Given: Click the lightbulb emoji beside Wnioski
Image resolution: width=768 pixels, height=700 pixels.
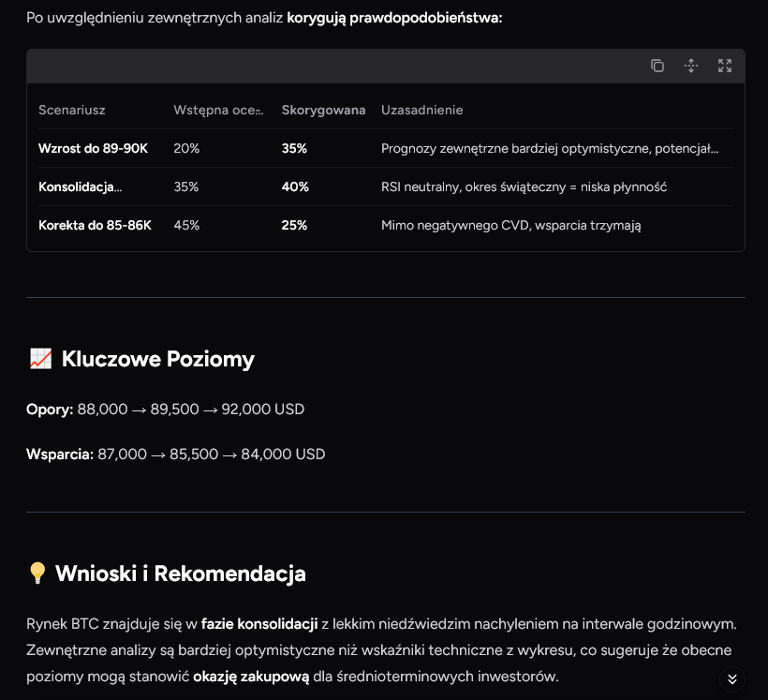Looking at the screenshot, I should click(37, 573).
